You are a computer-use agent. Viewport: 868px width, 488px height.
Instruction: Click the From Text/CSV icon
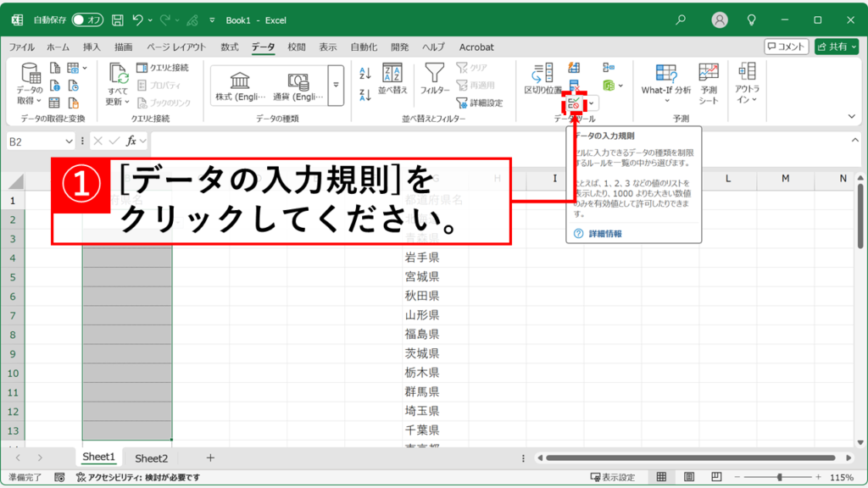(x=55, y=68)
